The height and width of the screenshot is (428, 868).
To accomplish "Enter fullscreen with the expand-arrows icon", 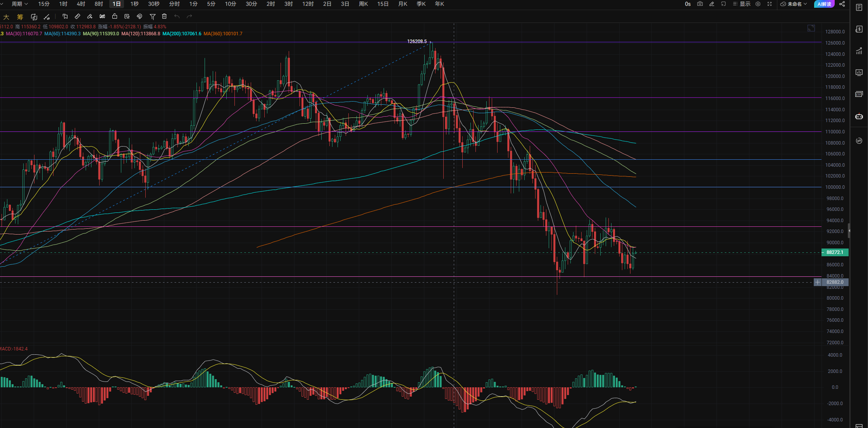I will coord(770,4).
